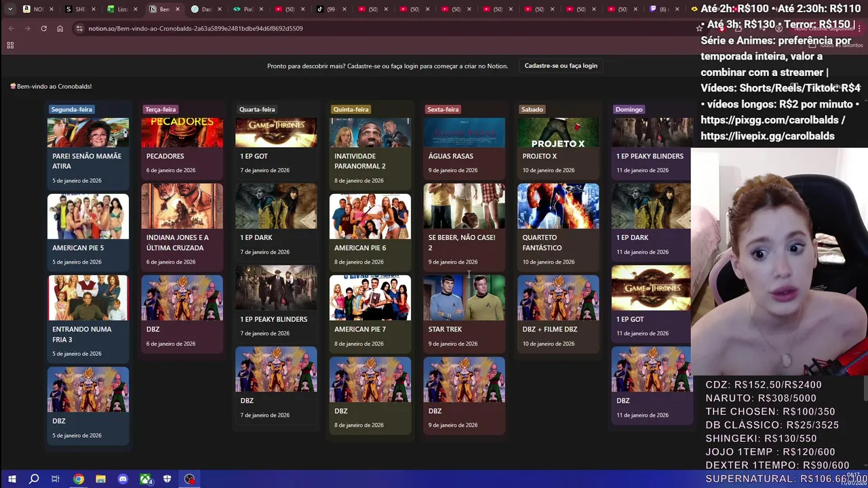Open the apps grid in the bookmarks bar
The height and width of the screenshot is (488, 868).
point(10,45)
